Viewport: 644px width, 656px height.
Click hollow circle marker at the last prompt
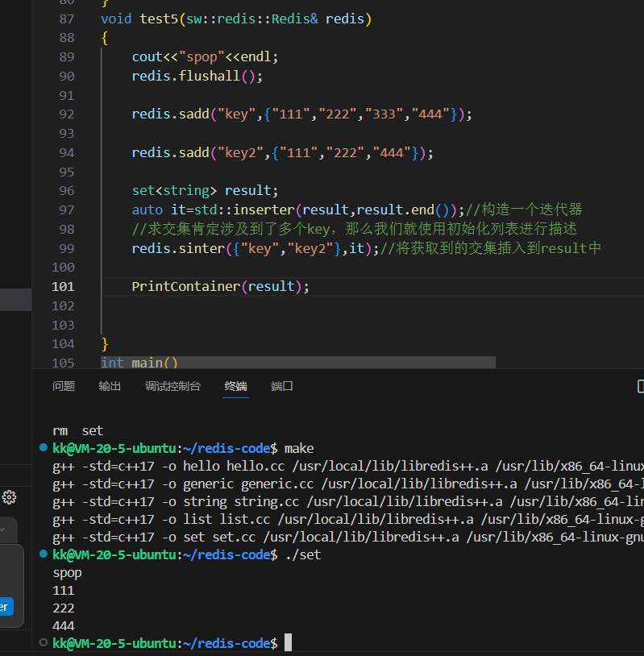(43, 642)
